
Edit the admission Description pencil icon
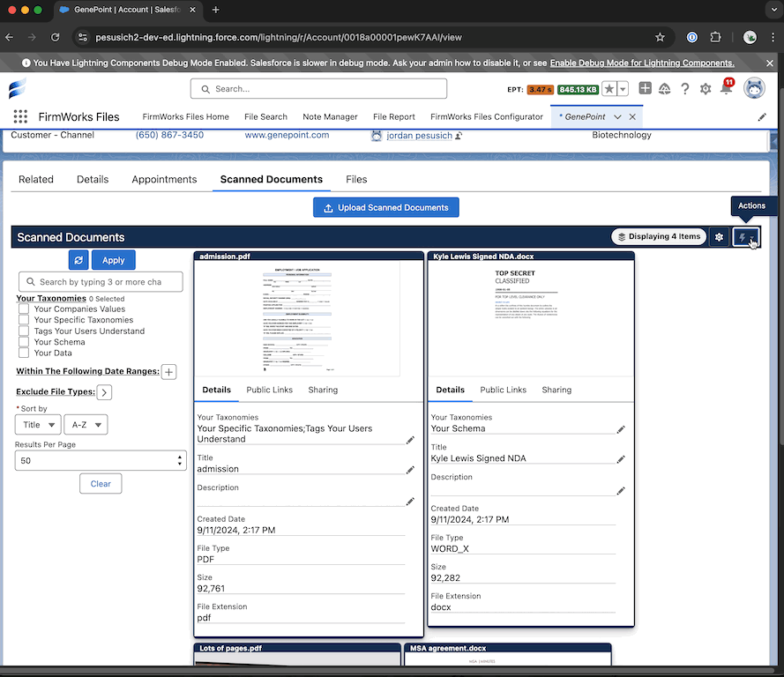tap(410, 501)
